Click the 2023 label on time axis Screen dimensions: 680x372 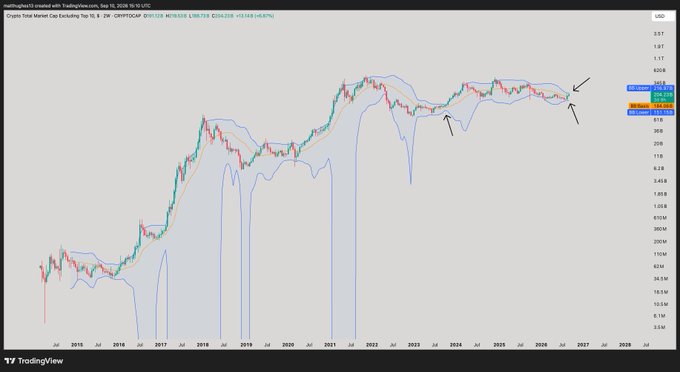point(414,345)
